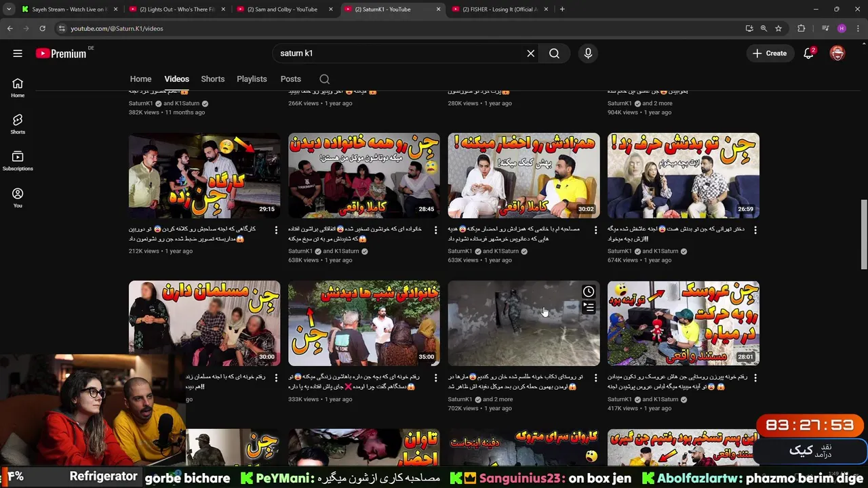
Task: Open options menu for 35:00 video
Action: click(x=435, y=378)
